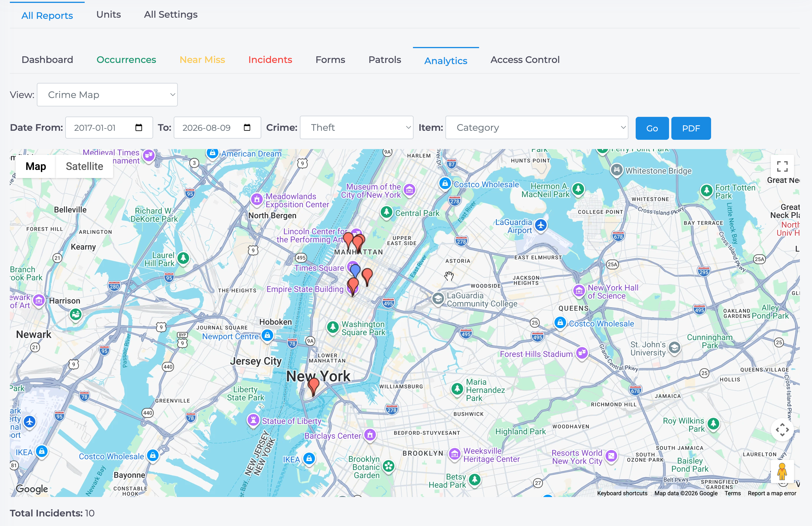Open the Near Miss tab
The image size is (812, 526).
point(202,60)
